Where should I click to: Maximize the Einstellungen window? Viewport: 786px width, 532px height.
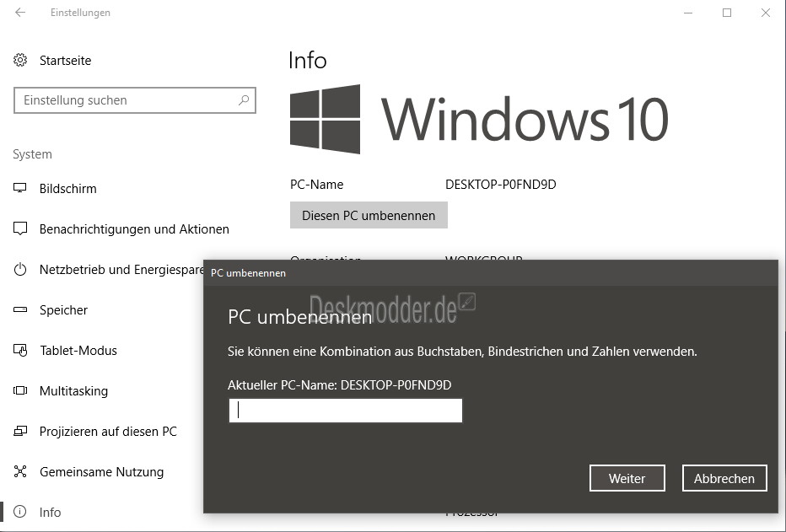click(727, 13)
